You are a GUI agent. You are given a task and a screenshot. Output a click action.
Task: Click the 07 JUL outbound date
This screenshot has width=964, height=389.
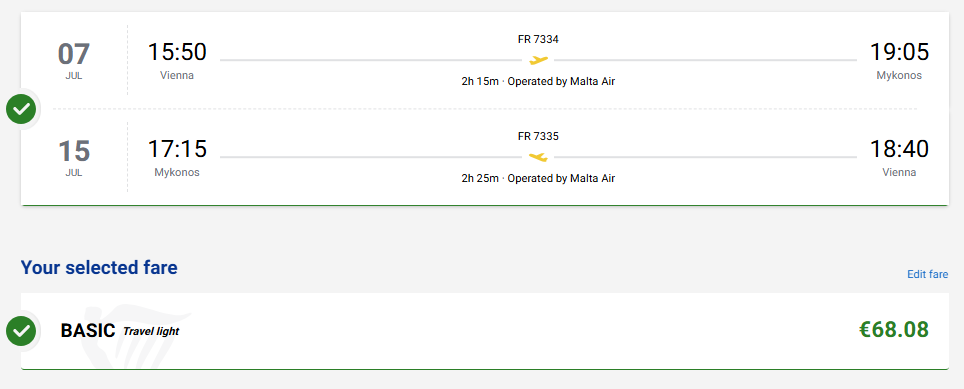(x=74, y=61)
